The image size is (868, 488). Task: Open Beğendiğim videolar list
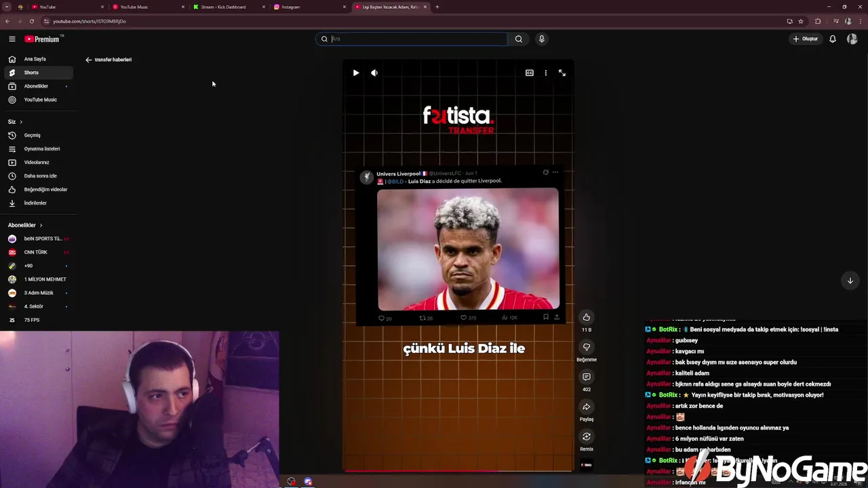pyautogui.click(x=39, y=189)
